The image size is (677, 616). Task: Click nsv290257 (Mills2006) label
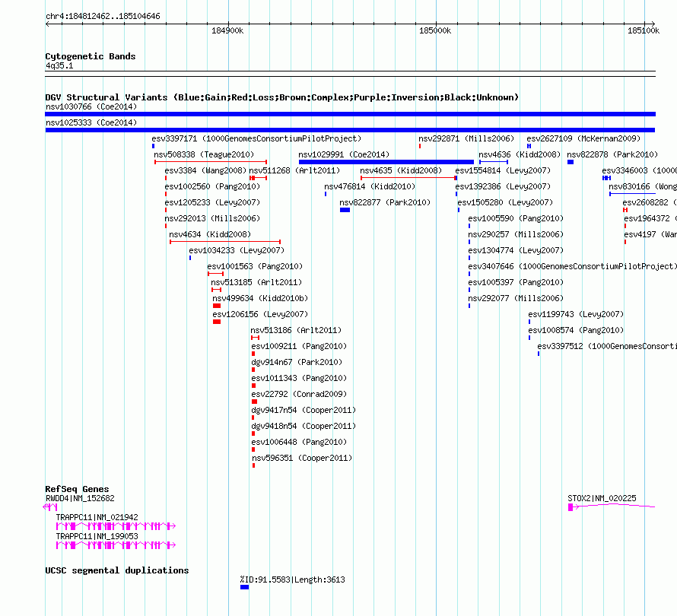tap(516, 234)
